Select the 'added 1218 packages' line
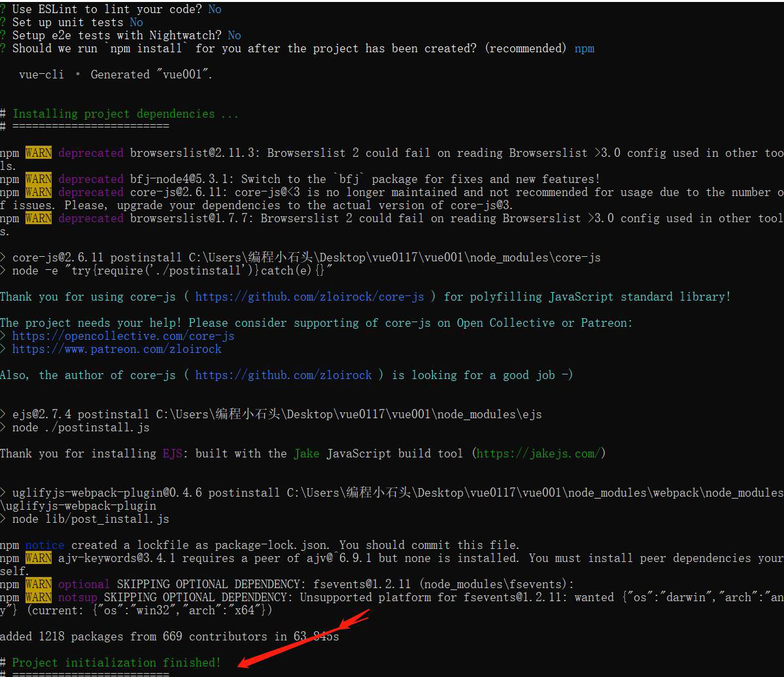This screenshot has height=677, width=784. point(169,636)
